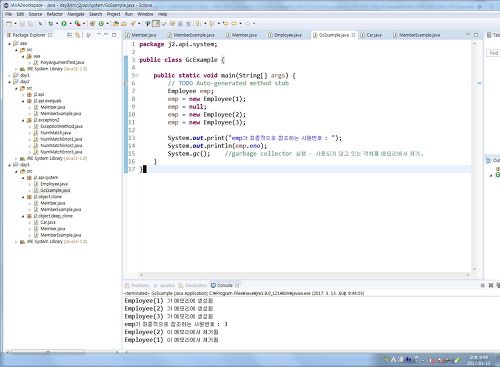Select PolyArgumentTest.java in the tree
Viewport: 500px width, 367px height.
[62, 62]
